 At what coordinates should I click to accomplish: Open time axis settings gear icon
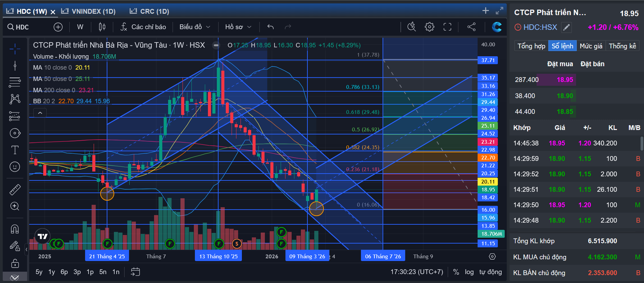click(492, 257)
